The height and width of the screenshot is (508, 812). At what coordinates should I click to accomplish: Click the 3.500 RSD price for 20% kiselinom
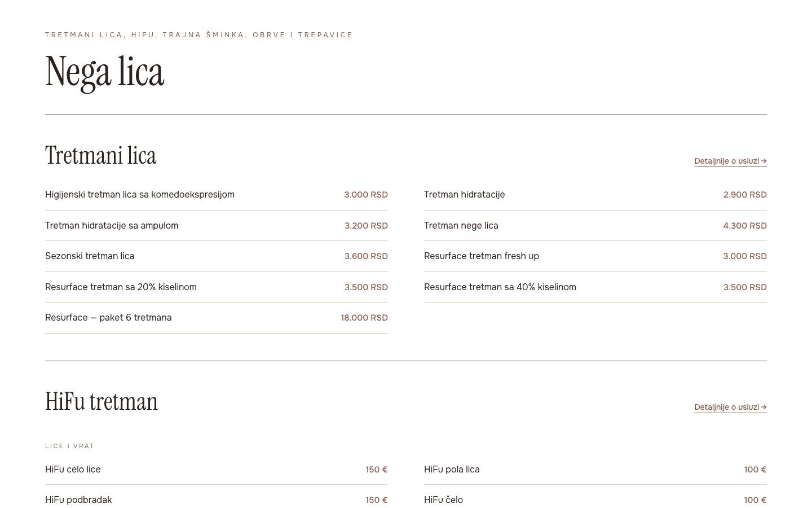click(366, 287)
